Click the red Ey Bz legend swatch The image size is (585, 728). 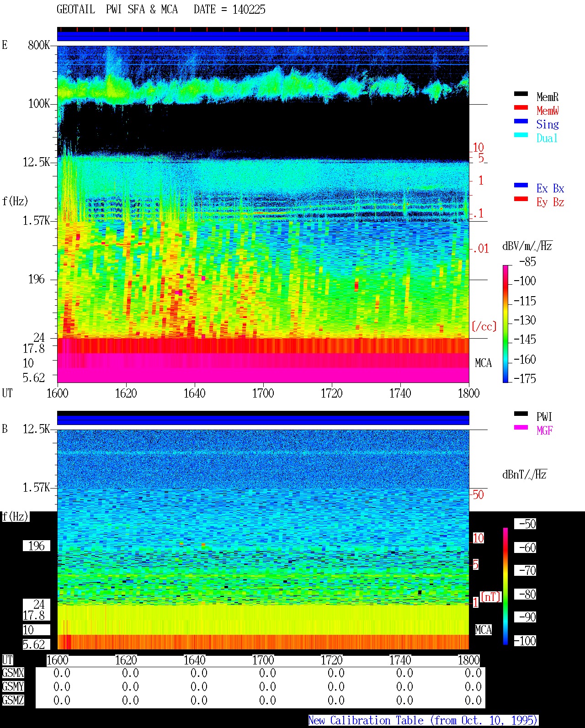click(x=521, y=199)
